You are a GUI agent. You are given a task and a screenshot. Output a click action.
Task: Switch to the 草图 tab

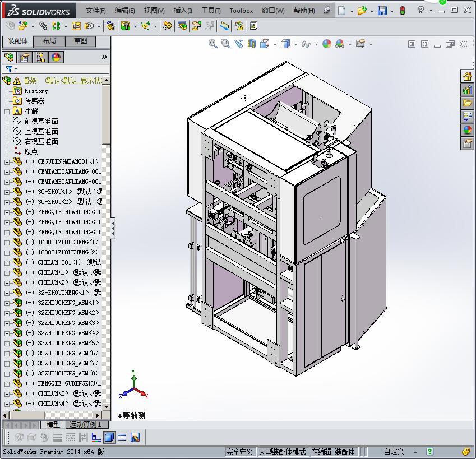(80, 41)
